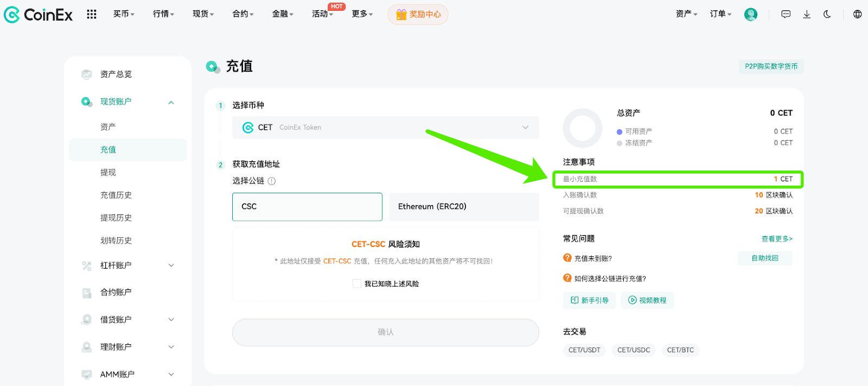Click P2P购买数字货币 button

[771, 66]
